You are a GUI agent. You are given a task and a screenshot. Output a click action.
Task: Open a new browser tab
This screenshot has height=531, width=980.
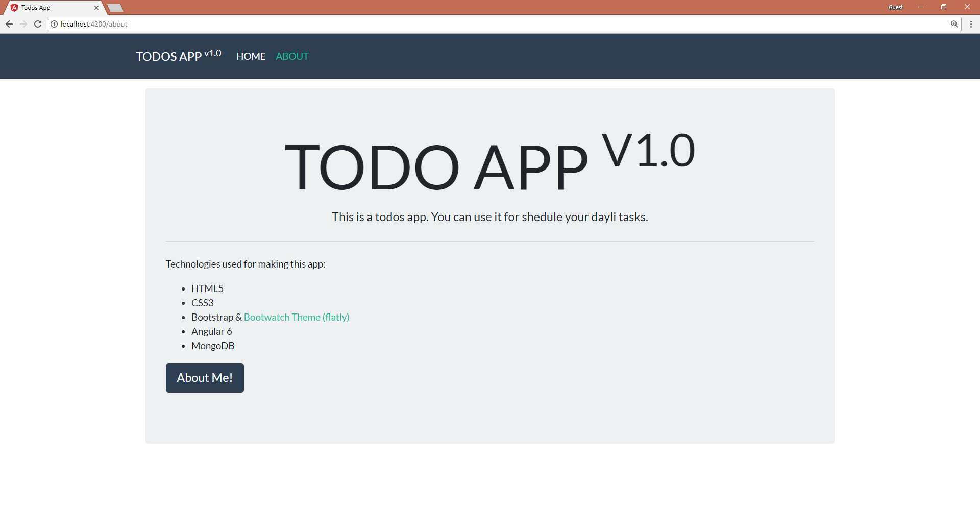115,8
